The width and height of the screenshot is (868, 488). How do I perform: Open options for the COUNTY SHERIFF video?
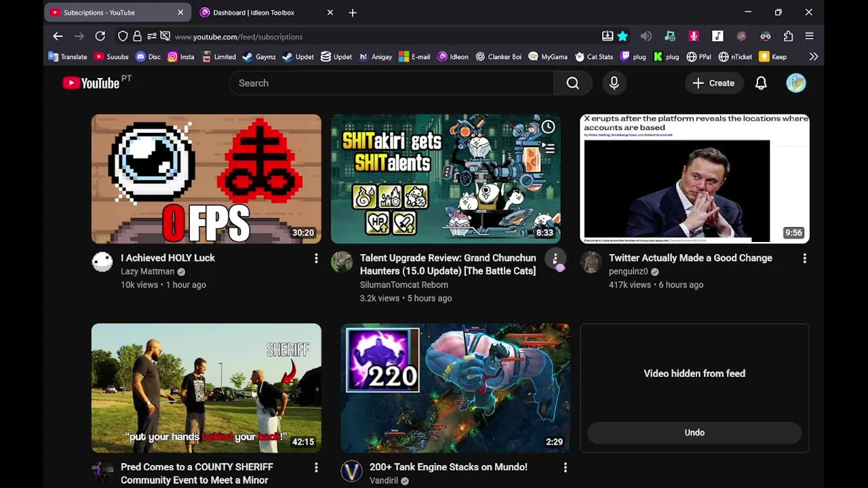pos(316,467)
